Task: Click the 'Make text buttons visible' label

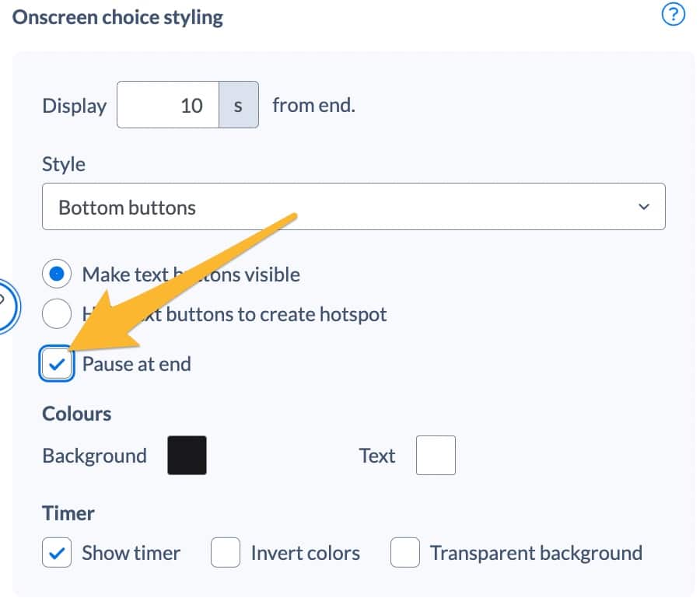Action: [191, 275]
